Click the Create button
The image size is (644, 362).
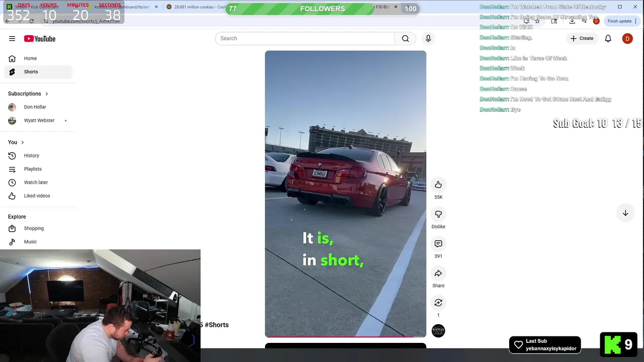(x=582, y=38)
